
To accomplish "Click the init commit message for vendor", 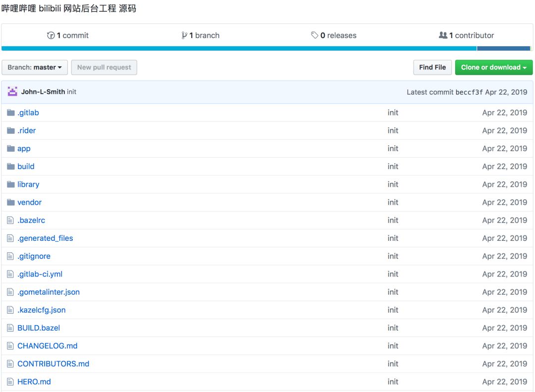I will coord(393,203).
